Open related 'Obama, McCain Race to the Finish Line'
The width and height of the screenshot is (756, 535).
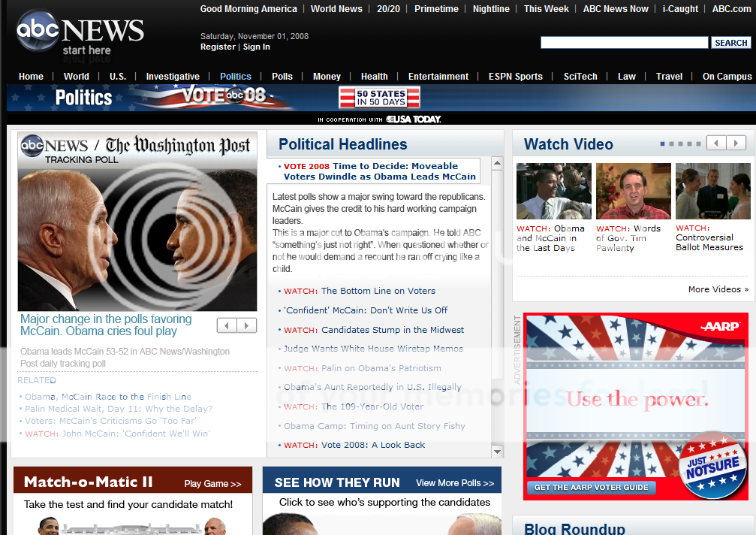pos(108,397)
